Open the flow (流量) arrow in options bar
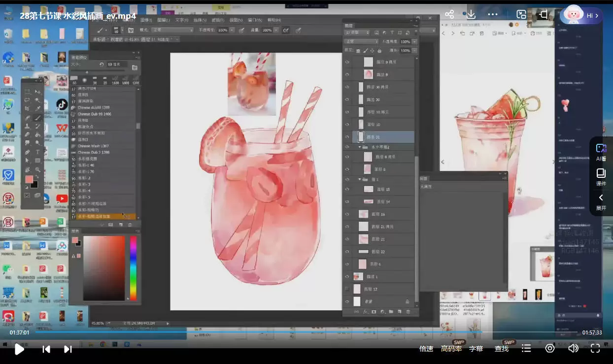The width and height of the screenshot is (613, 364). [276, 30]
